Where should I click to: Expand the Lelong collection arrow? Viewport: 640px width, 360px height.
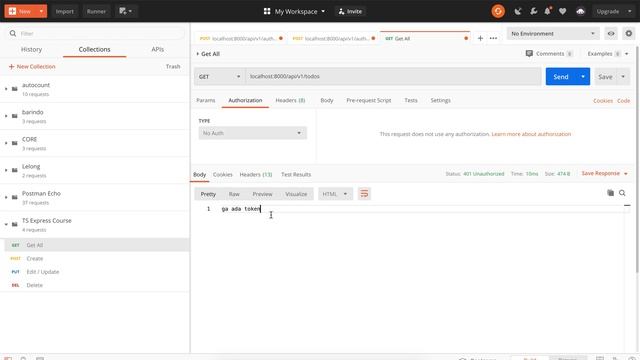6,170
